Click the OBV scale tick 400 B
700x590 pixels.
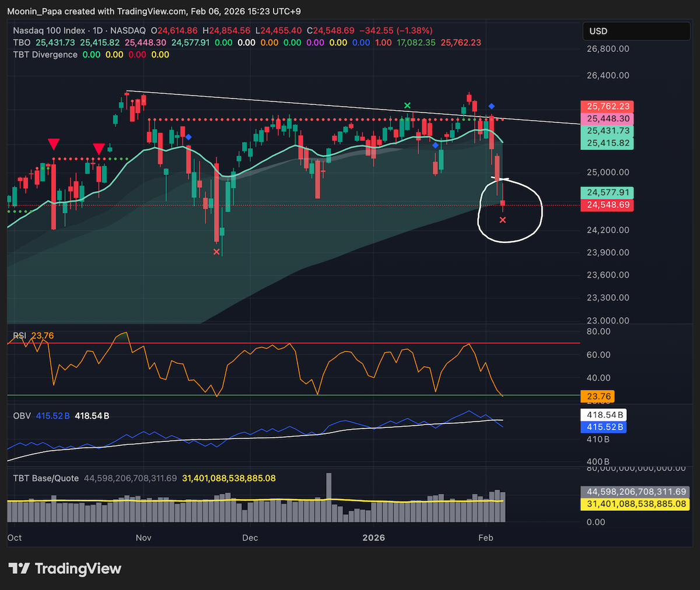point(598,462)
